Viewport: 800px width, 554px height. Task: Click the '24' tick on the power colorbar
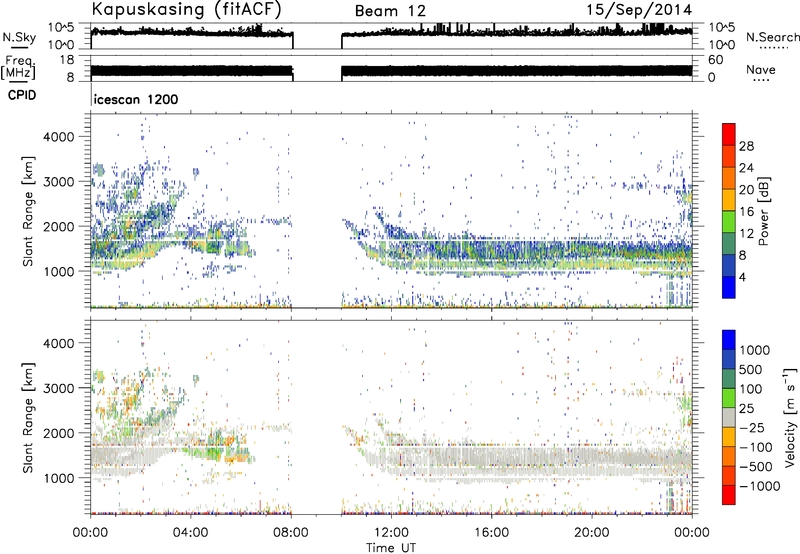(x=746, y=168)
